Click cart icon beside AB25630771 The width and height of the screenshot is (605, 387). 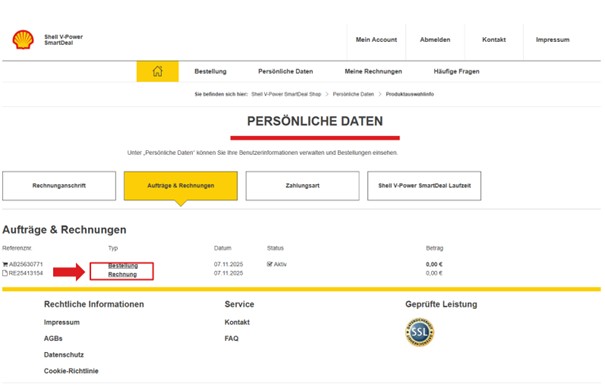[5, 264]
